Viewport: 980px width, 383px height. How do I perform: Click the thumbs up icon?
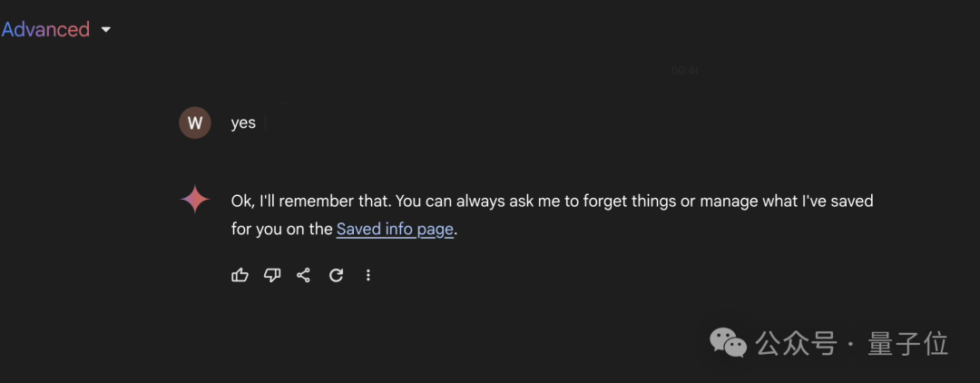click(x=240, y=275)
